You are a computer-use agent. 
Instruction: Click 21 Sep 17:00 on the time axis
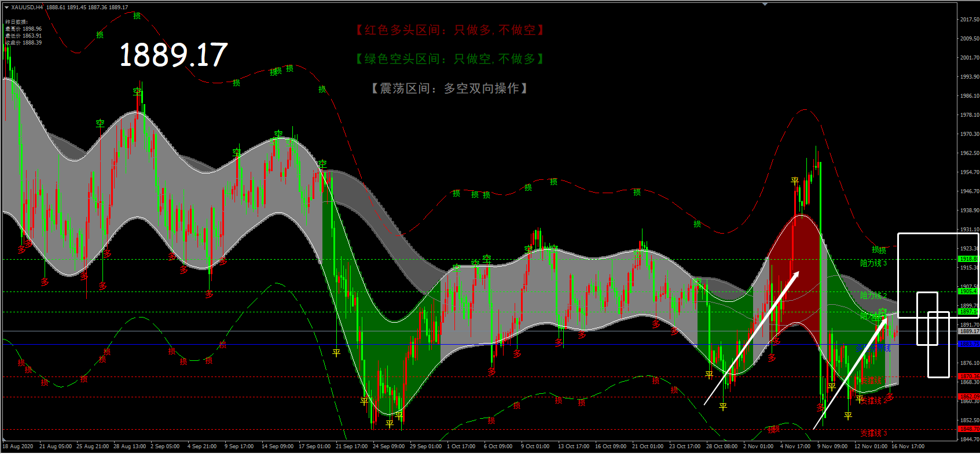point(352,446)
